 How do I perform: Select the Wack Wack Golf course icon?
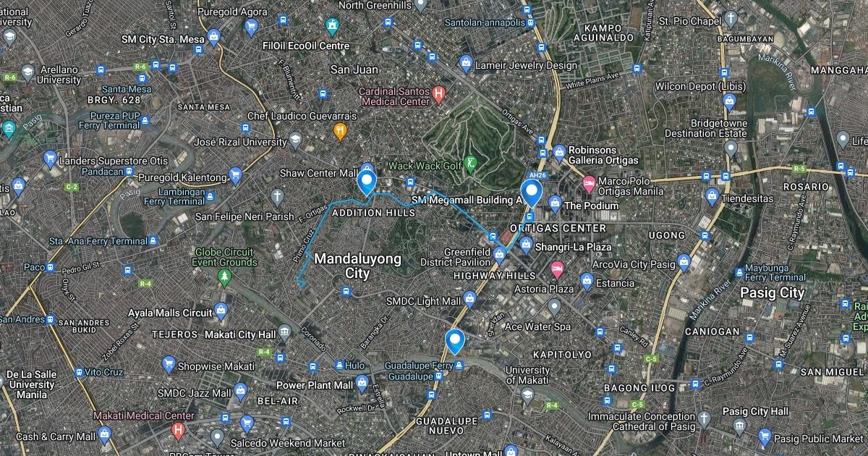coord(471,163)
